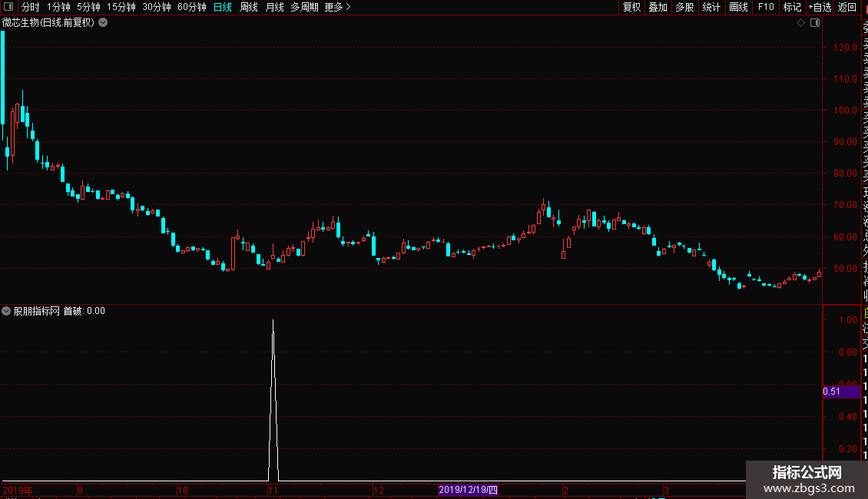Click the 叠加 overlay button
Viewport: 868px width, 499px height.
658,7
